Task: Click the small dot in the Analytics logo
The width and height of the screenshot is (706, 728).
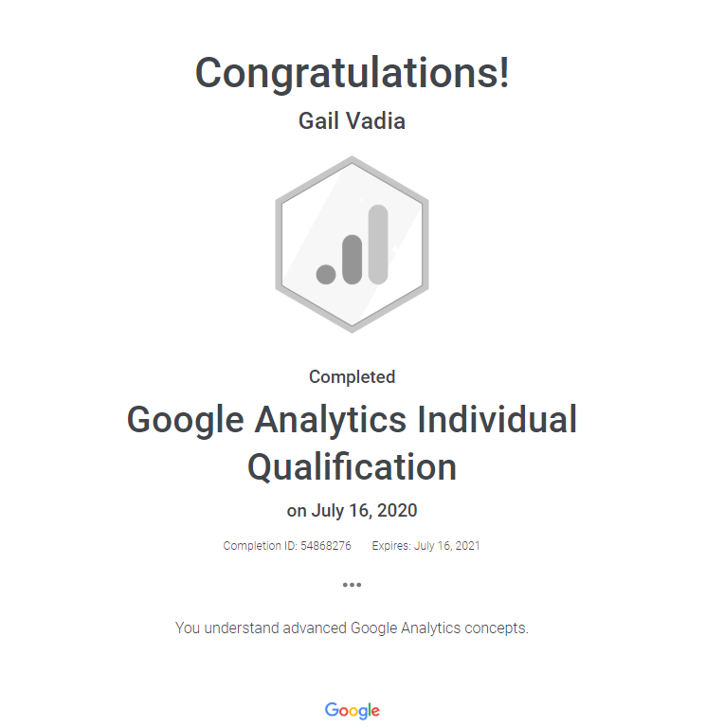Action: [x=326, y=274]
